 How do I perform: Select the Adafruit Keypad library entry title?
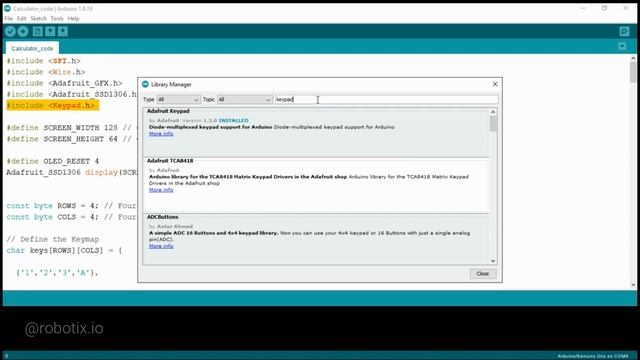(x=168, y=111)
